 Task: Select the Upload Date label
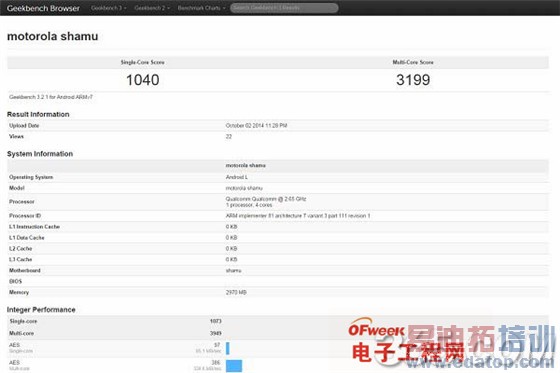click(24, 125)
